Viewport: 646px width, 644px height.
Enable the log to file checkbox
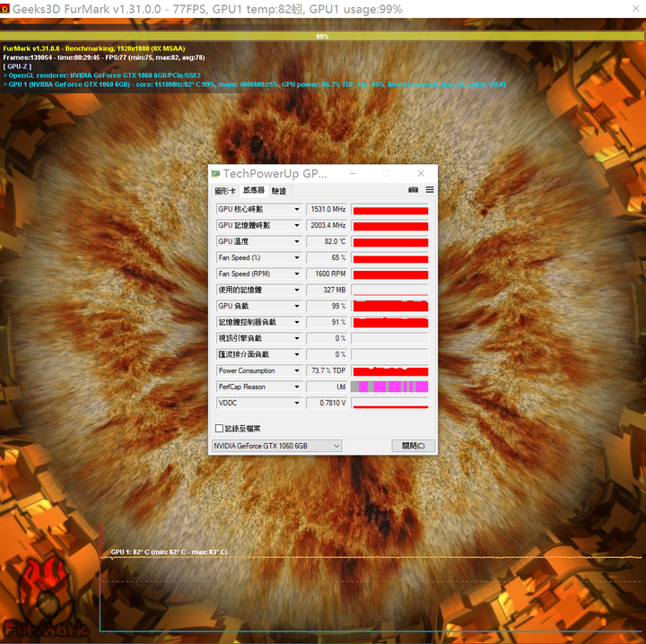click(x=220, y=429)
